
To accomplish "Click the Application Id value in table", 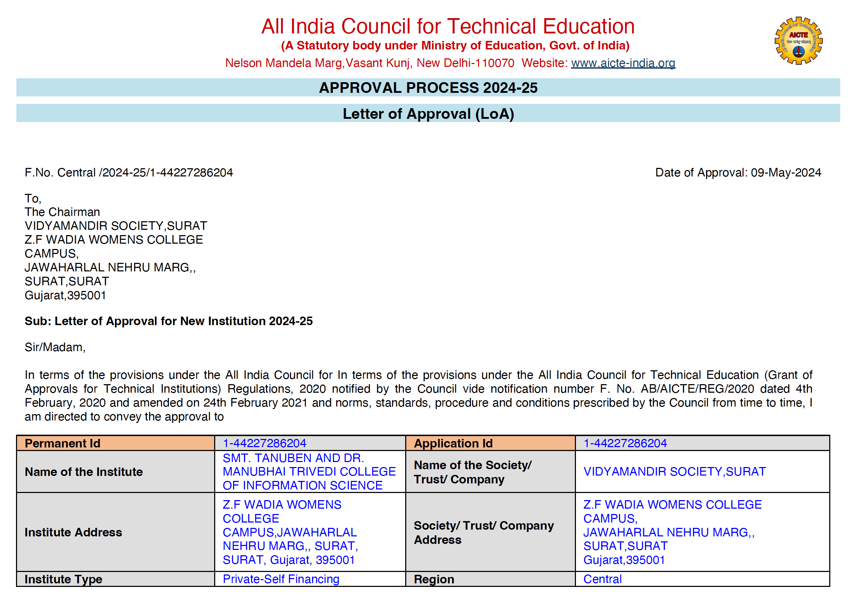I will [x=625, y=443].
